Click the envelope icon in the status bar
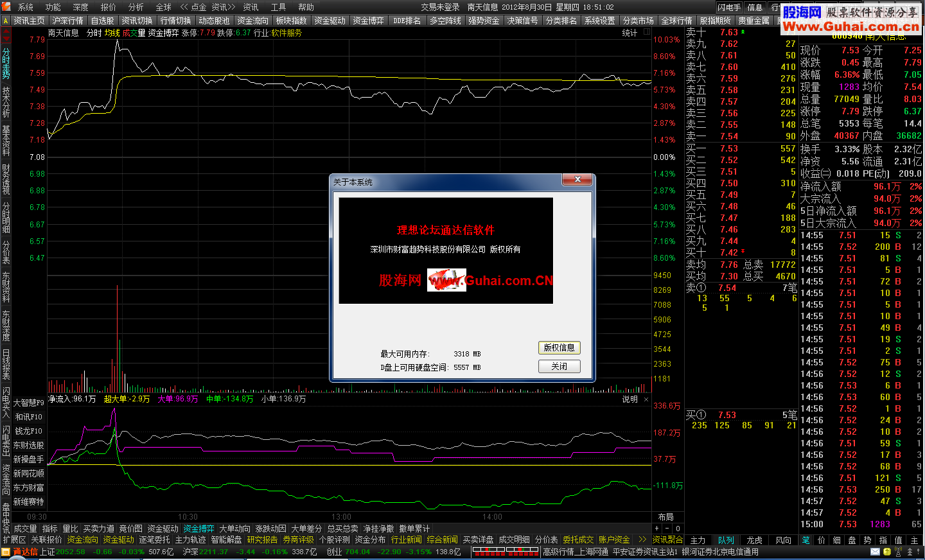The width and height of the screenshot is (925, 560). coord(875,552)
